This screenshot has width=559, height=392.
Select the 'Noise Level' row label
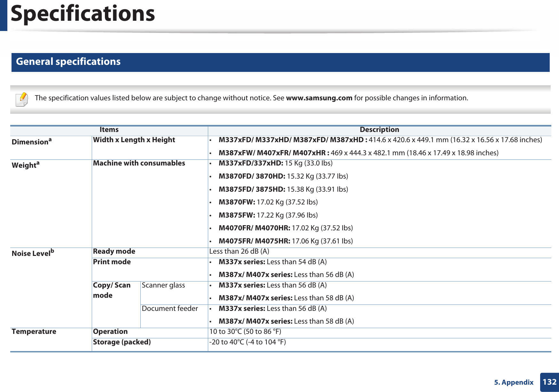(x=33, y=253)
